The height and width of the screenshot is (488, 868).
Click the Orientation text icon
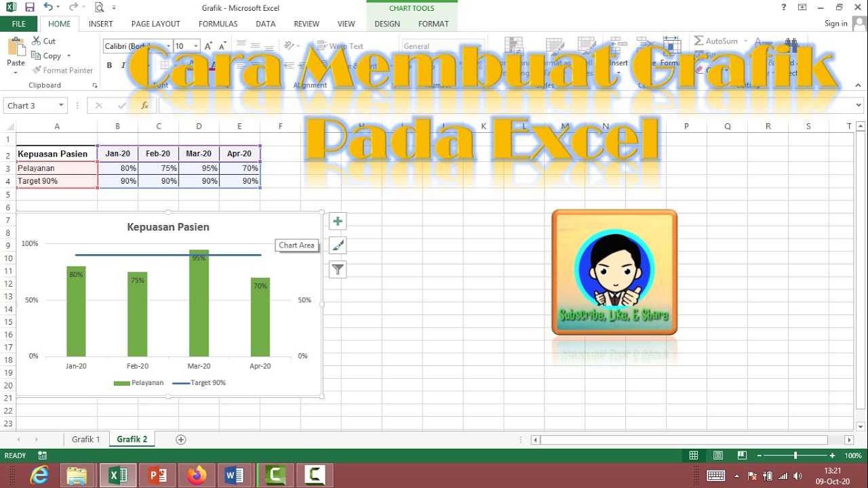point(290,46)
